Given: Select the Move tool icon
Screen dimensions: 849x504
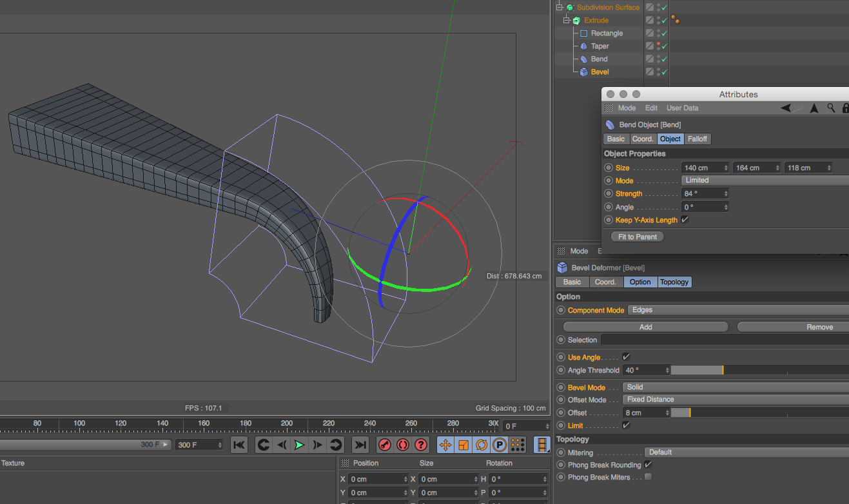Looking at the screenshot, I should coord(445,445).
